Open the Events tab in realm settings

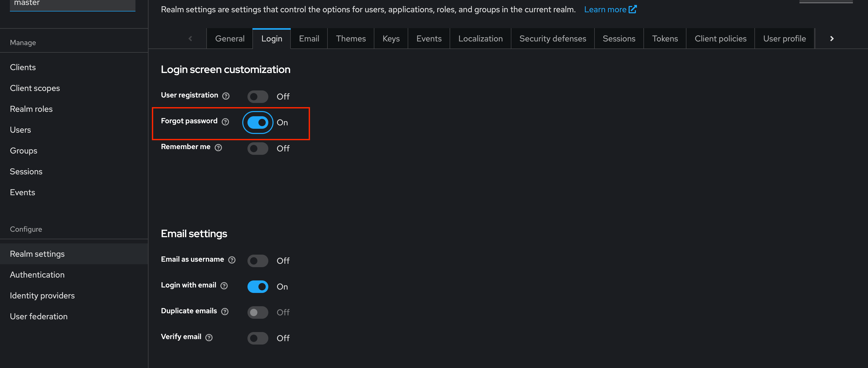tap(429, 38)
